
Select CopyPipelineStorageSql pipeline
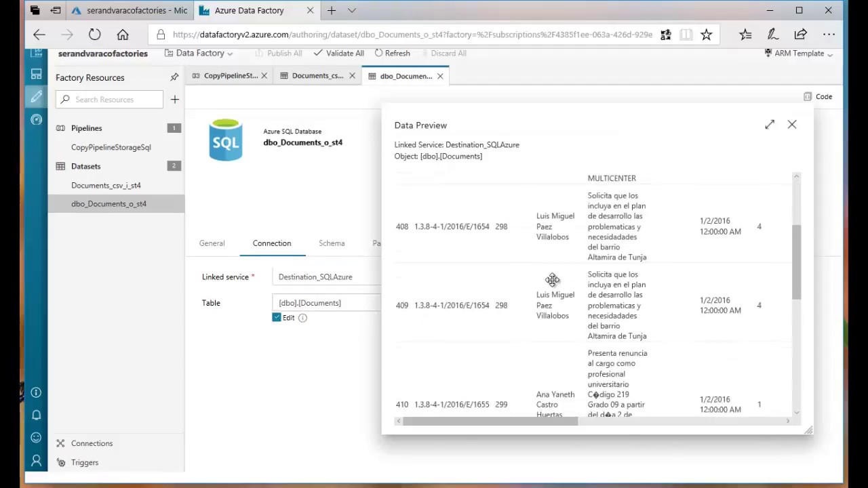111,147
